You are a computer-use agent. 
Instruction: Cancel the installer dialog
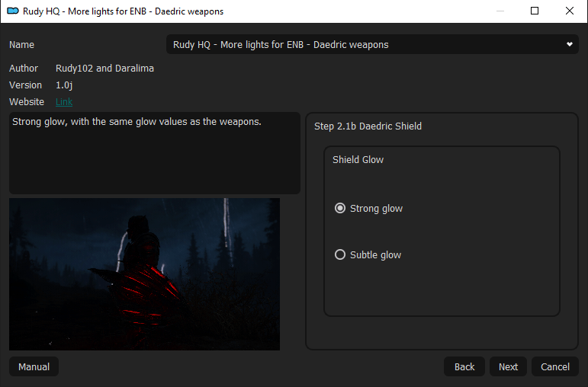pos(555,366)
